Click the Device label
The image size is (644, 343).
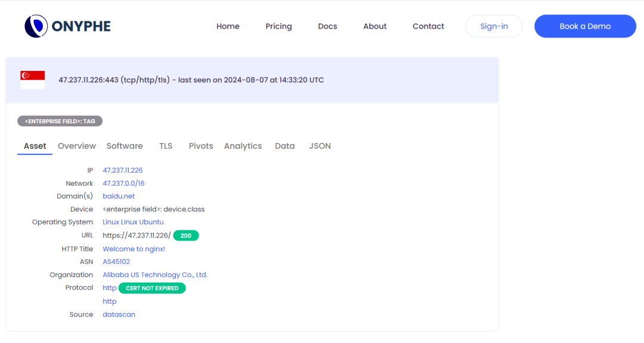82,209
